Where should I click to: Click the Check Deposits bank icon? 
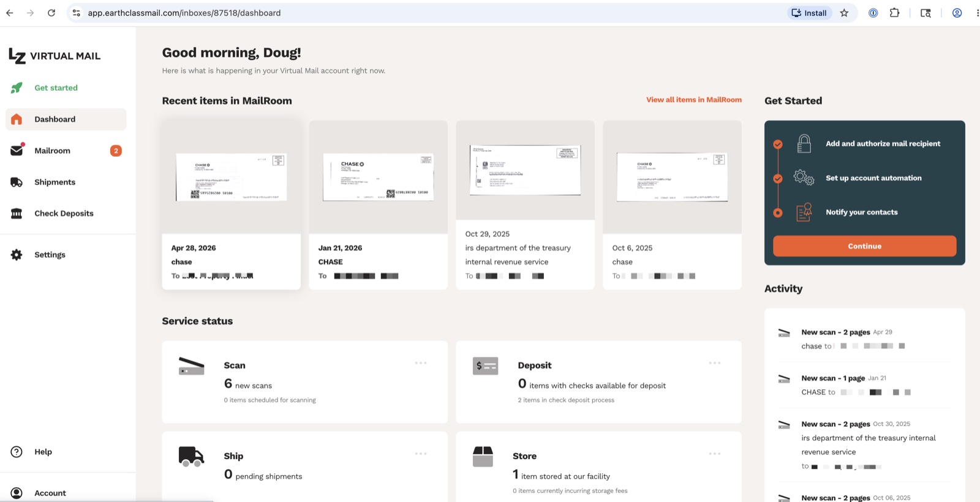pos(17,214)
